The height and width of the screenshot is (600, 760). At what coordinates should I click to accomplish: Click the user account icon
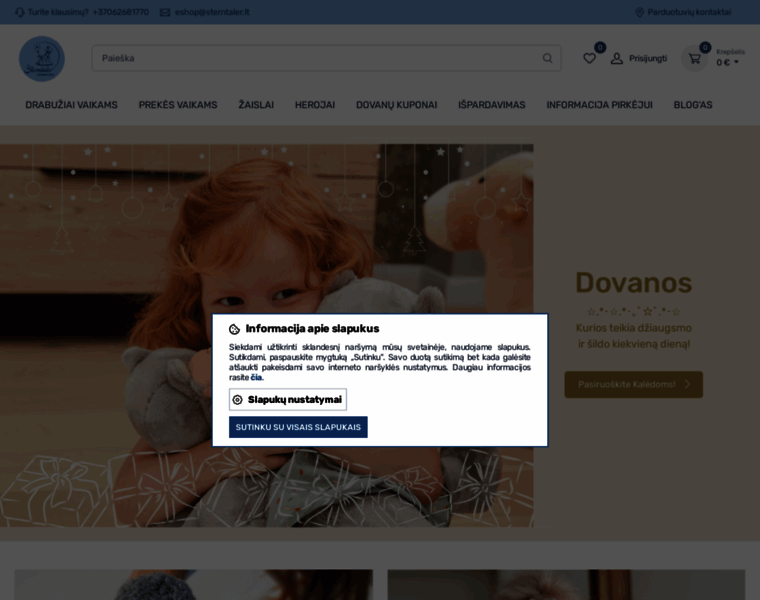tap(617, 58)
